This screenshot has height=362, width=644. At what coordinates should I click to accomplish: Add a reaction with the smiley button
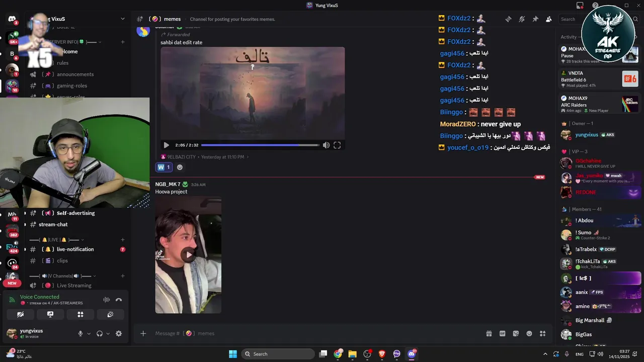click(180, 167)
